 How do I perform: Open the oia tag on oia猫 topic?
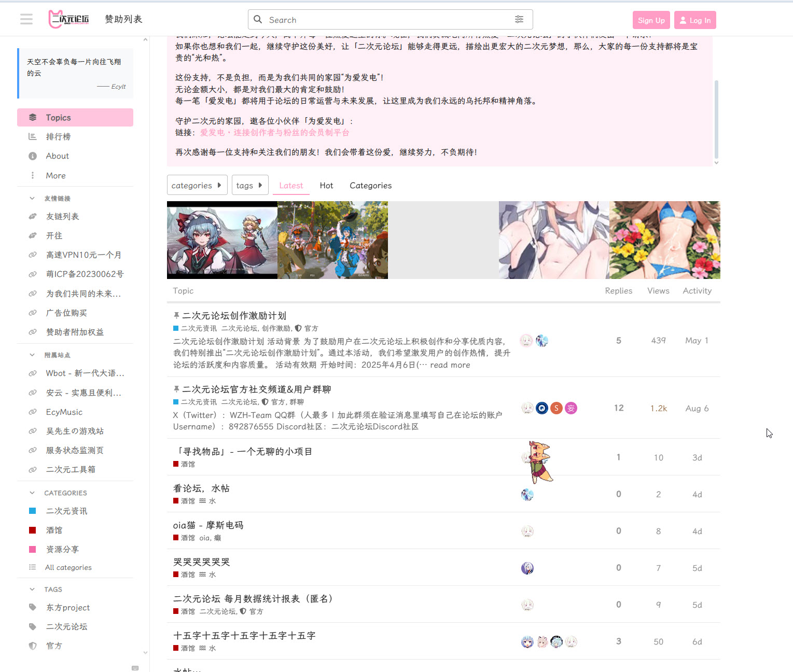pos(204,538)
